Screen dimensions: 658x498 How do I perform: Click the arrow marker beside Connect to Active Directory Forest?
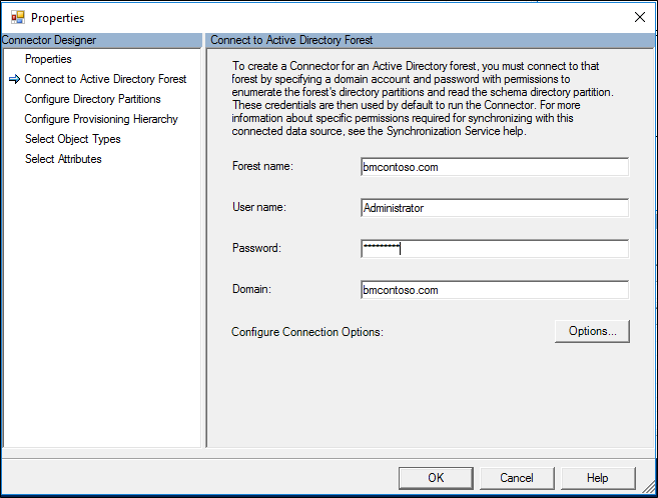[x=14, y=79]
